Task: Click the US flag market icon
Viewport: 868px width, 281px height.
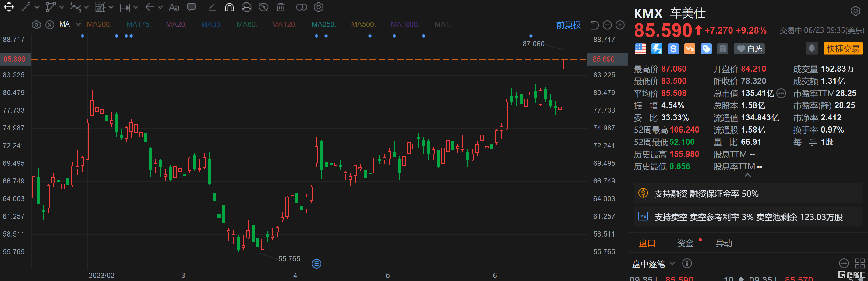Action: (640, 49)
